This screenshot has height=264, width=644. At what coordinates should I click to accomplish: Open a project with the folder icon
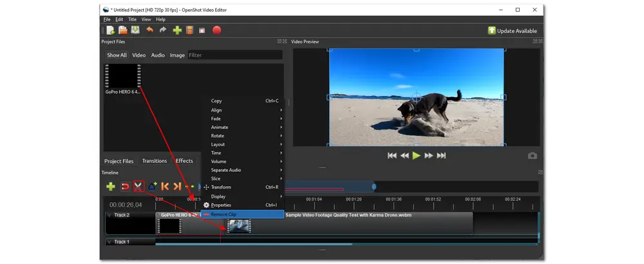click(122, 30)
